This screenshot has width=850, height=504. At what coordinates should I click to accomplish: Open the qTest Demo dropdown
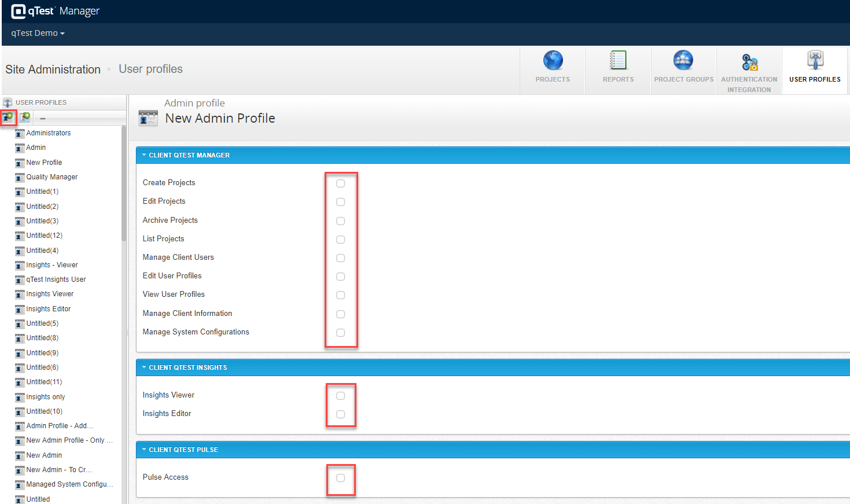pos(38,33)
